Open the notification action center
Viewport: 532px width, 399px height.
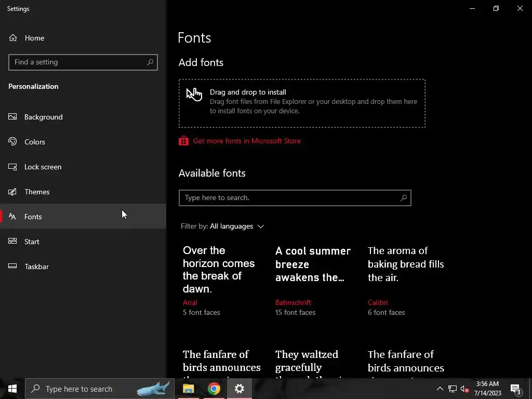click(x=515, y=389)
